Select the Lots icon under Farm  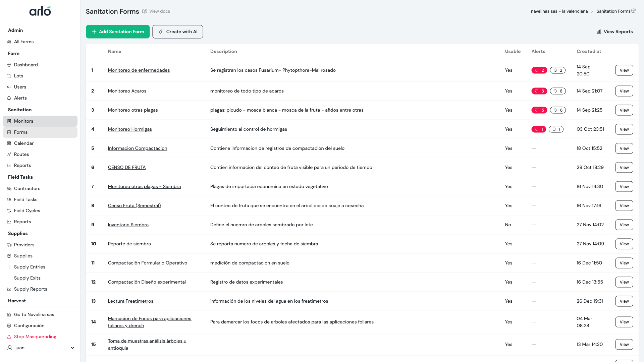pos(9,76)
